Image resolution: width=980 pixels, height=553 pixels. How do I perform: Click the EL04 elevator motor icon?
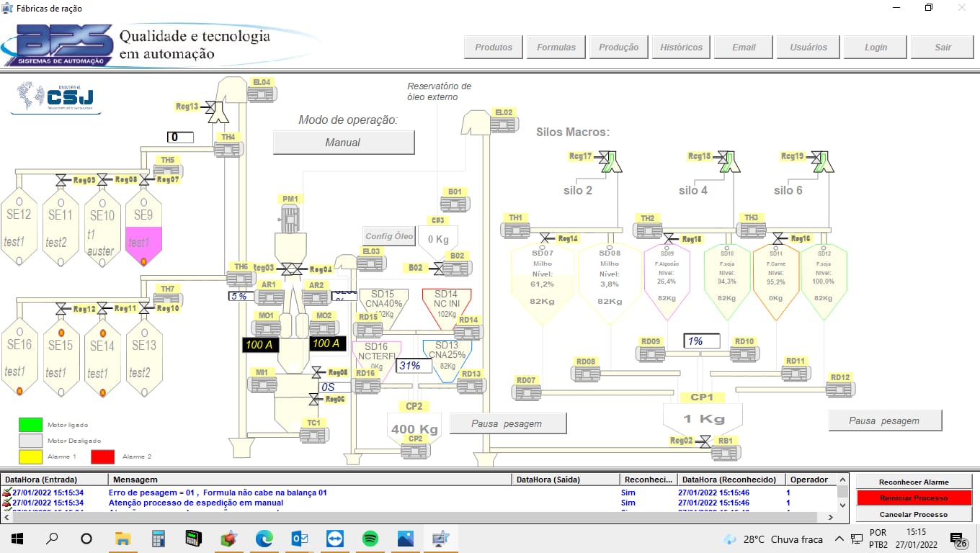point(261,93)
